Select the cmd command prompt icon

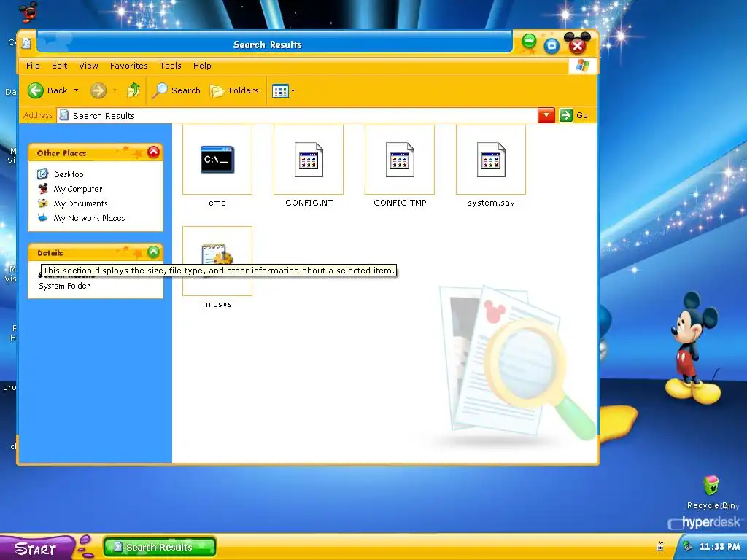point(217,160)
